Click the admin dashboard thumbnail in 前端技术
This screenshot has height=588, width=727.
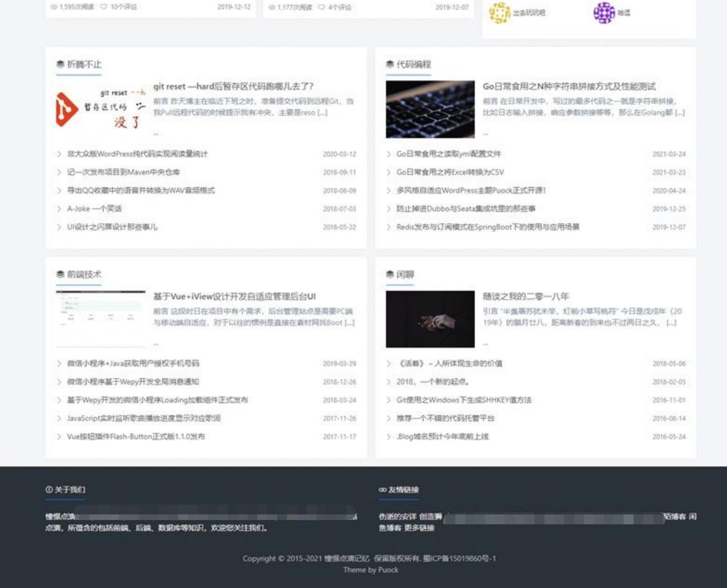pos(101,318)
